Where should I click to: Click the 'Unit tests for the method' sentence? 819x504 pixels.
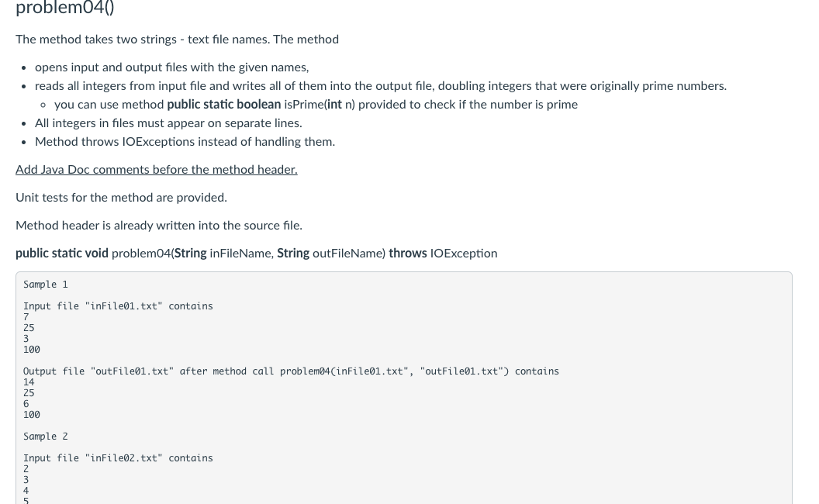[x=121, y=198]
